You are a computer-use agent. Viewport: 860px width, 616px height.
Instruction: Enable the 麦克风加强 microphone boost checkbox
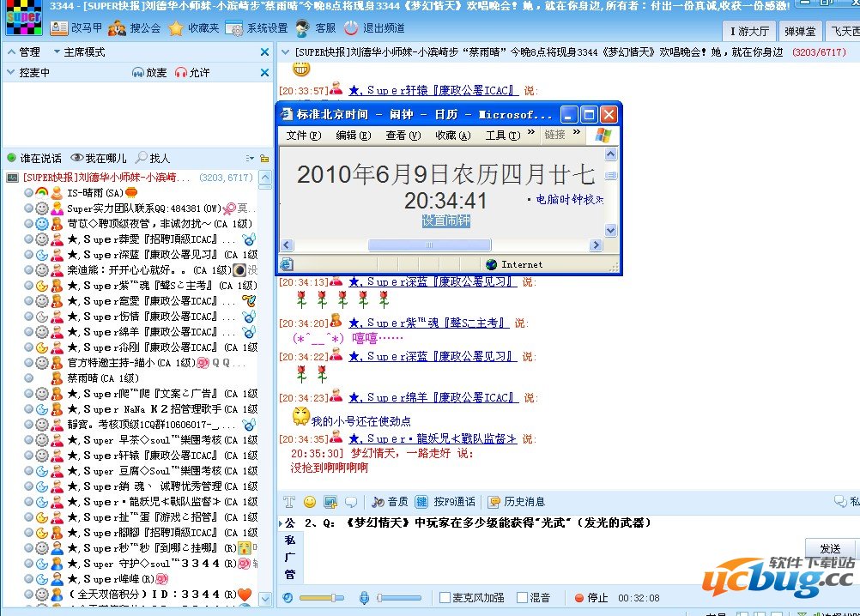click(445, 597)
